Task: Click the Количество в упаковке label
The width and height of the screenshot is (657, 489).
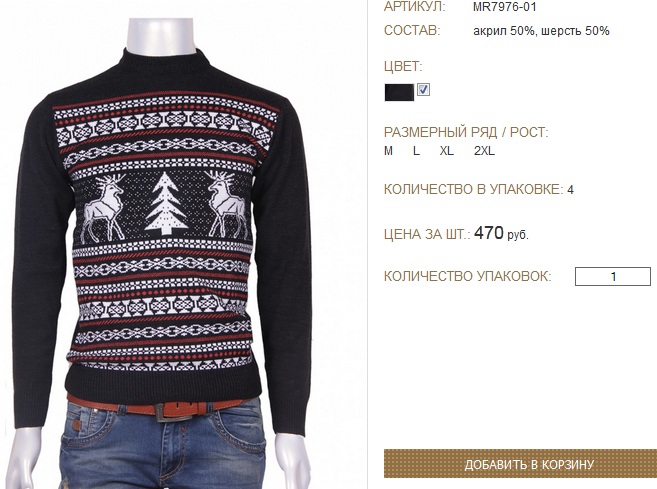Action: [473, 189]
